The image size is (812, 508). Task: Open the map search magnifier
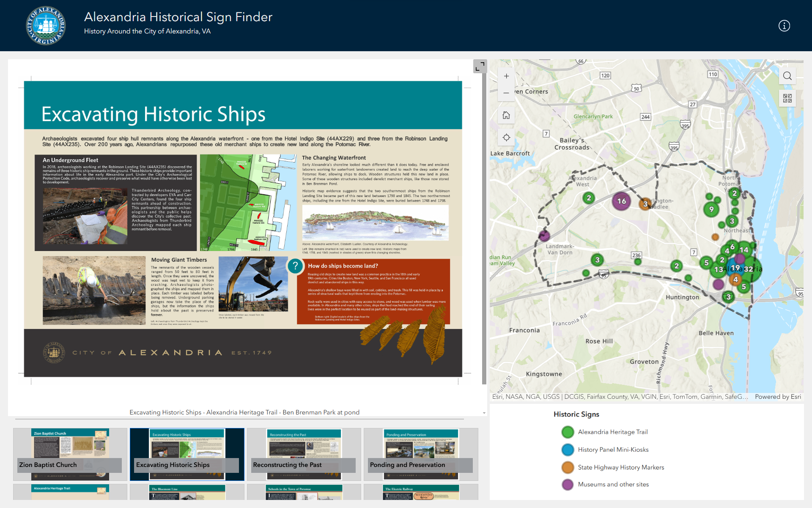pyautogui.click(x=787, y=76)
